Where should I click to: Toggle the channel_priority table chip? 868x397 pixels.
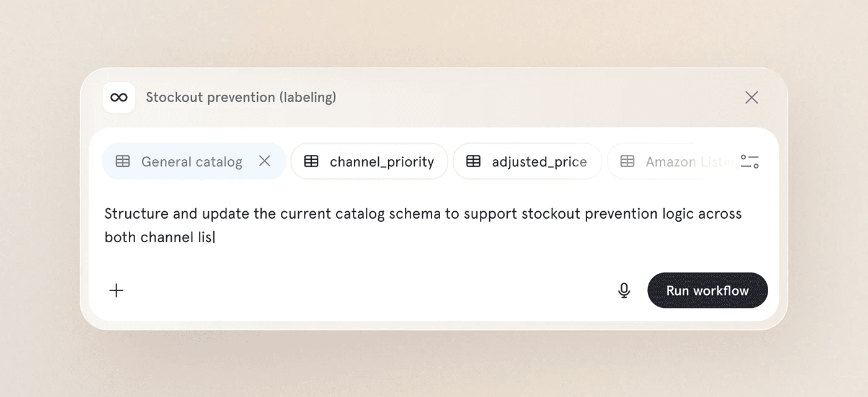pos(381,162)
